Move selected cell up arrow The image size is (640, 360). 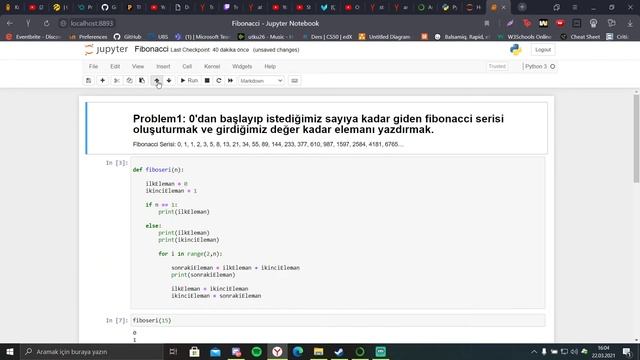click(x=156, y=81)
